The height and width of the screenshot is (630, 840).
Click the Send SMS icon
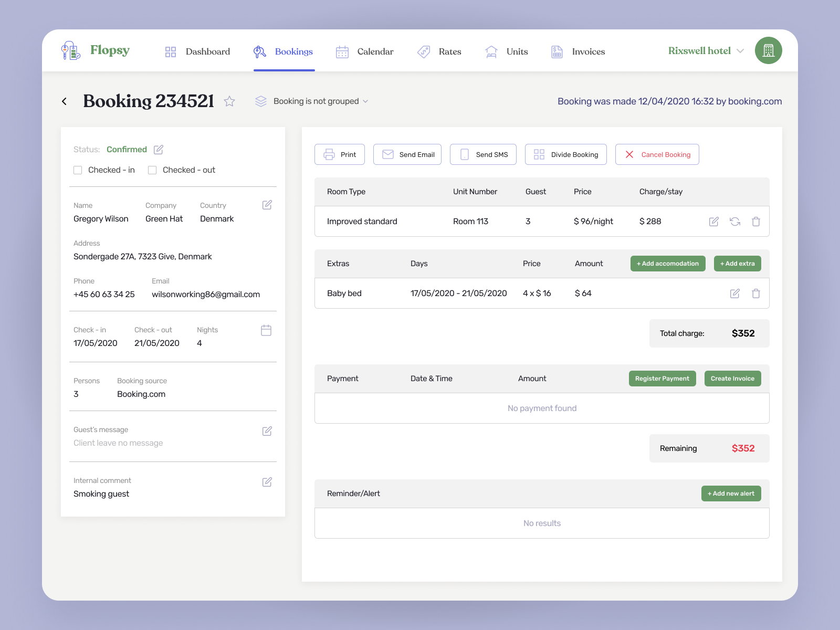(x=464, y=154)
